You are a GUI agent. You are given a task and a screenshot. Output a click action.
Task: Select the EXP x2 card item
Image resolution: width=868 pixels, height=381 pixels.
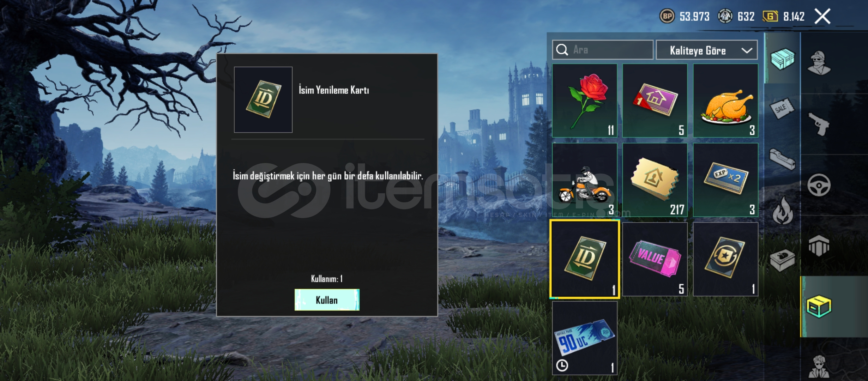coord(725,180)
